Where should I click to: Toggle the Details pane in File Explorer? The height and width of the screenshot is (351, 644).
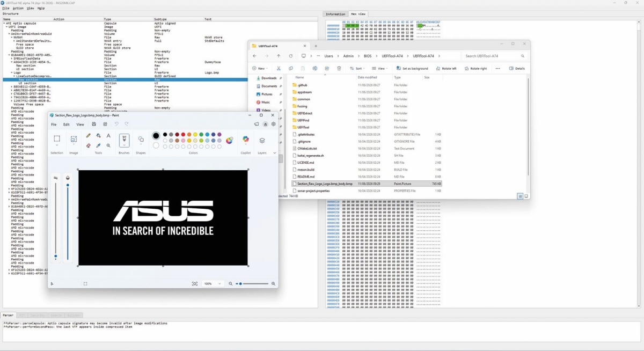(x=517, y=68)
